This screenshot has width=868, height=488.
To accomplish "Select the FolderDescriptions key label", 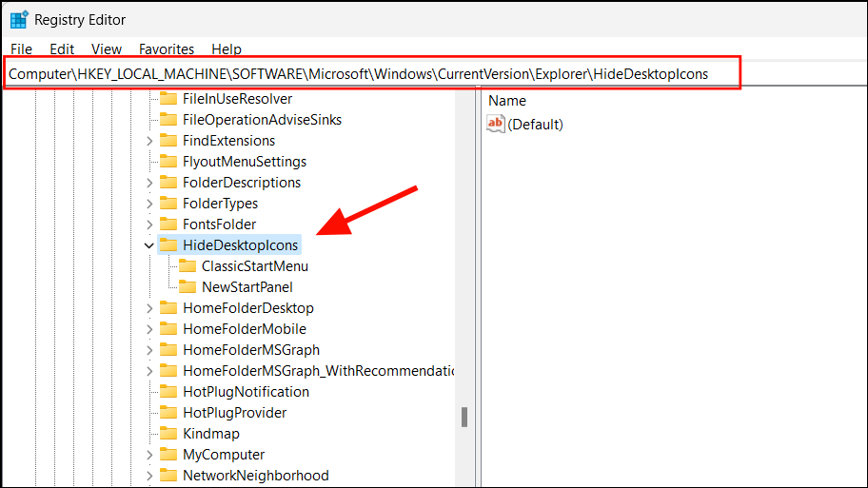I will pos(242,183).
